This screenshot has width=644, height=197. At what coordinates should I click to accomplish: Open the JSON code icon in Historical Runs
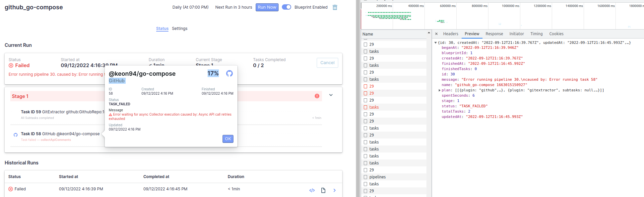coord(312,190)
